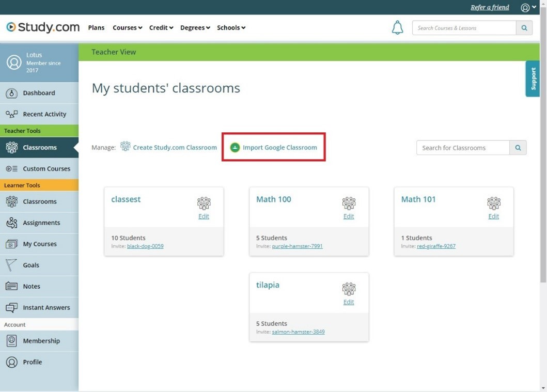Image resolution: width=547 pixels, height=392 pixels.
Task: Open Goals in the sidebar
Action: pos(39,265)
